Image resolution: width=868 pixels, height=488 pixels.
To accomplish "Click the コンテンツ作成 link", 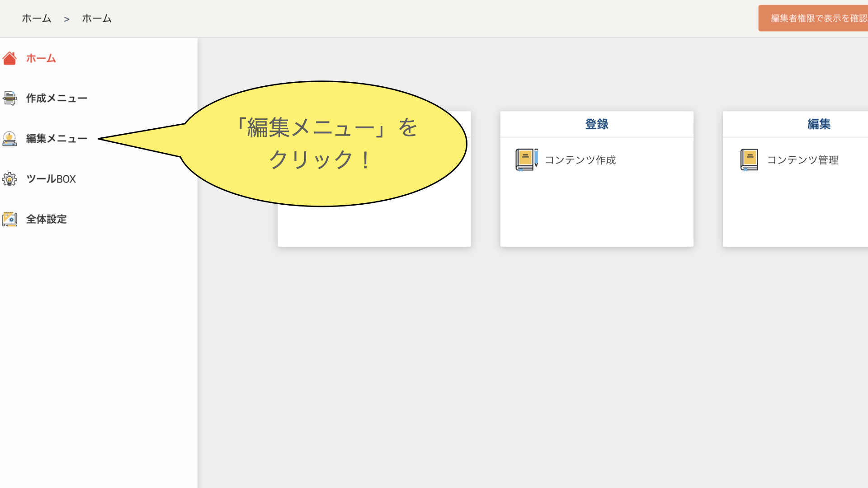I will [580, 160].
